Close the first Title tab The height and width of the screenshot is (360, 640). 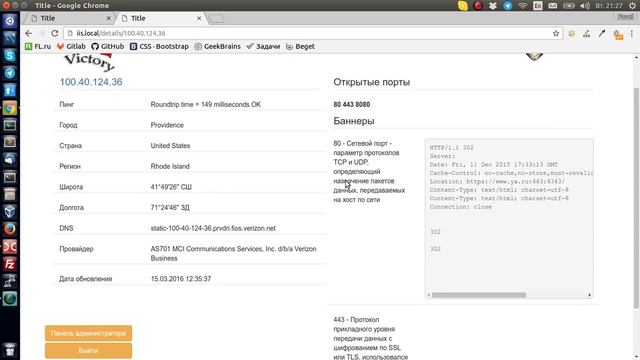pyautogui.click(x=108, y=18)
